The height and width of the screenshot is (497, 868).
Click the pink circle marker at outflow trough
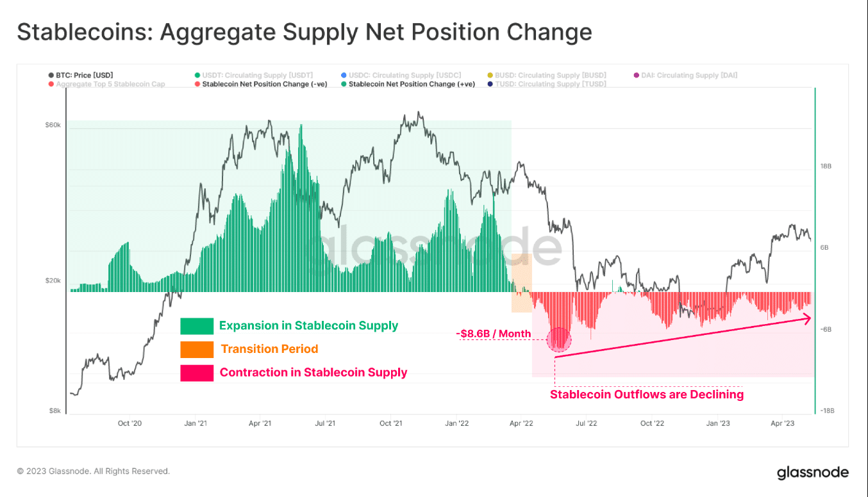pyautogui.click(x=559, y=339)
